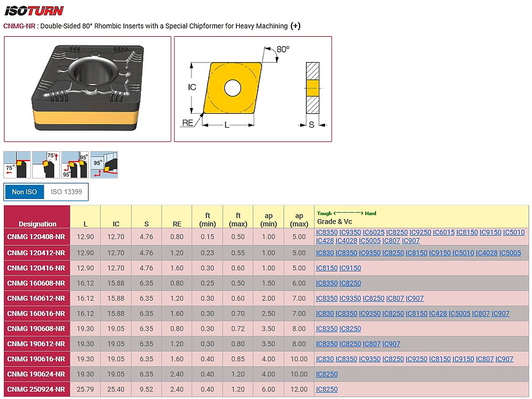
Task: Click IC8250 grade in 190608-NR row
Action: [x=350, y=328]
